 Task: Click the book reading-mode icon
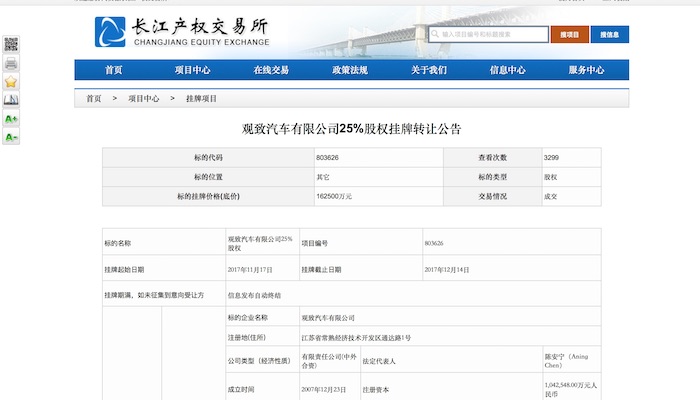[11, 100]
